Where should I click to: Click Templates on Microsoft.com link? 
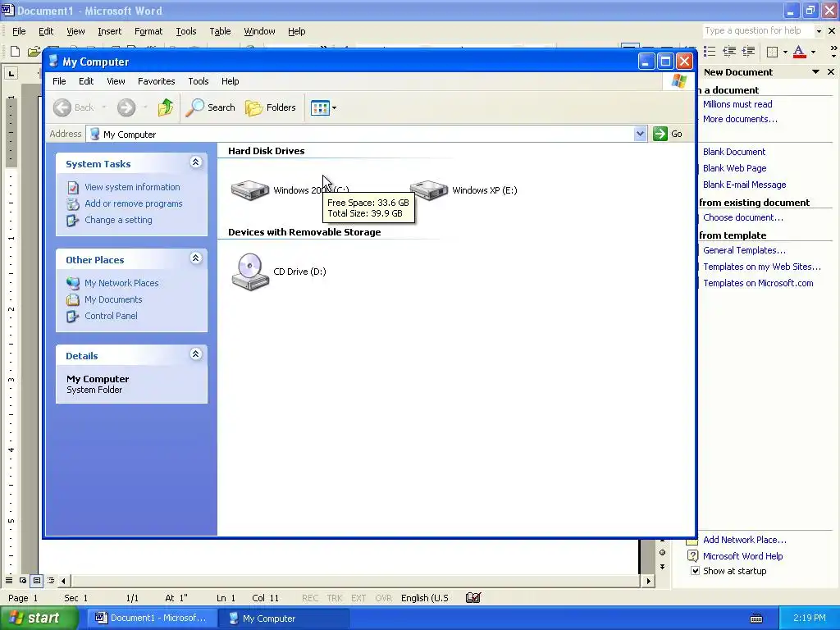758,283
